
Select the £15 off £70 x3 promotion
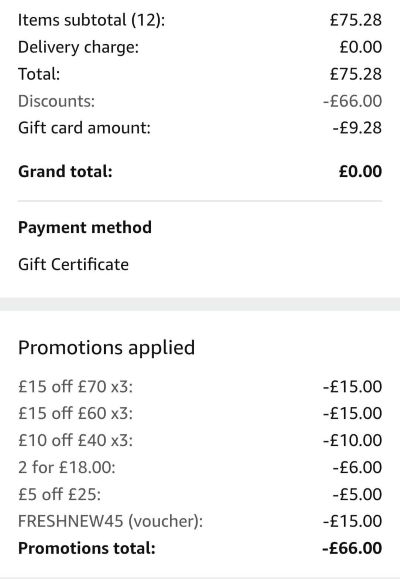click(x=75, y=387)
